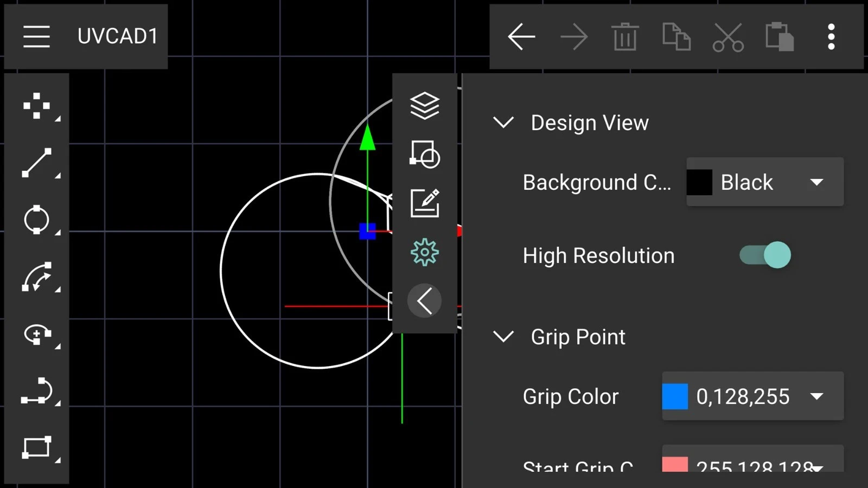
Task: Select the Line drawing tool
Action: coord(36,163)
